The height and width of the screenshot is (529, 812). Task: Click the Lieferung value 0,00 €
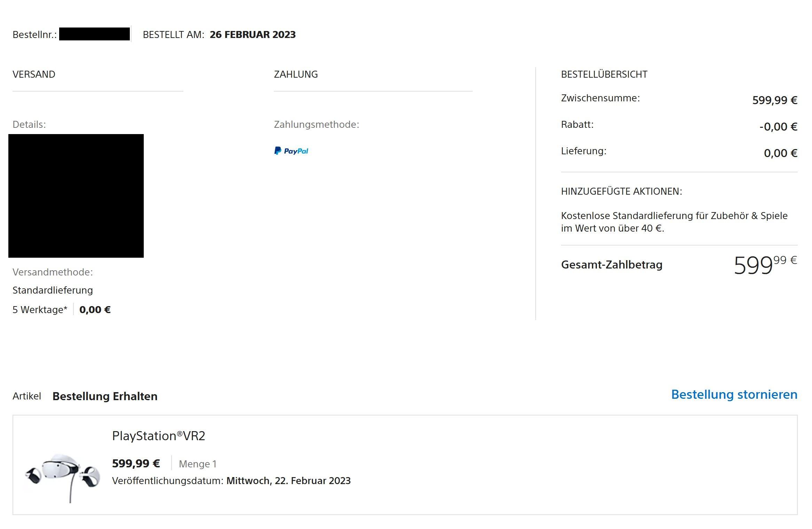point(780,153)
